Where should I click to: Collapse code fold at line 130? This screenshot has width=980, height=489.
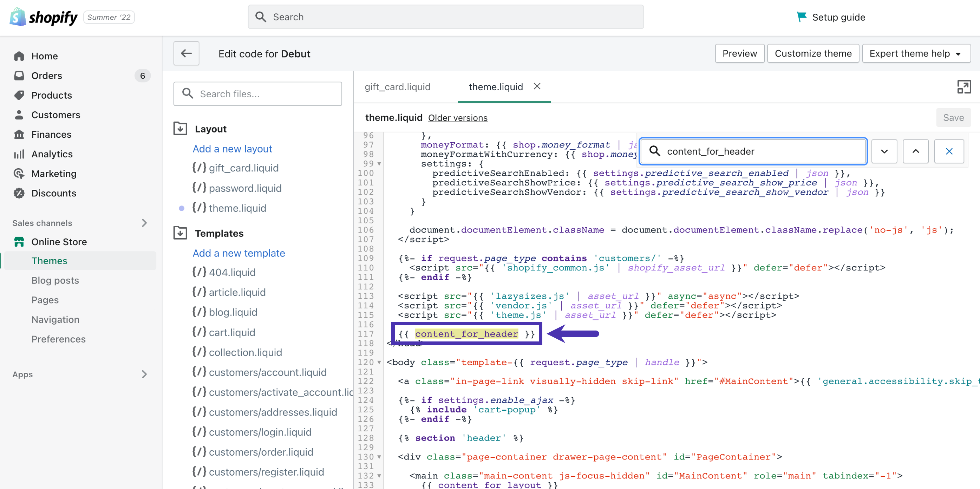click(379, 457)
